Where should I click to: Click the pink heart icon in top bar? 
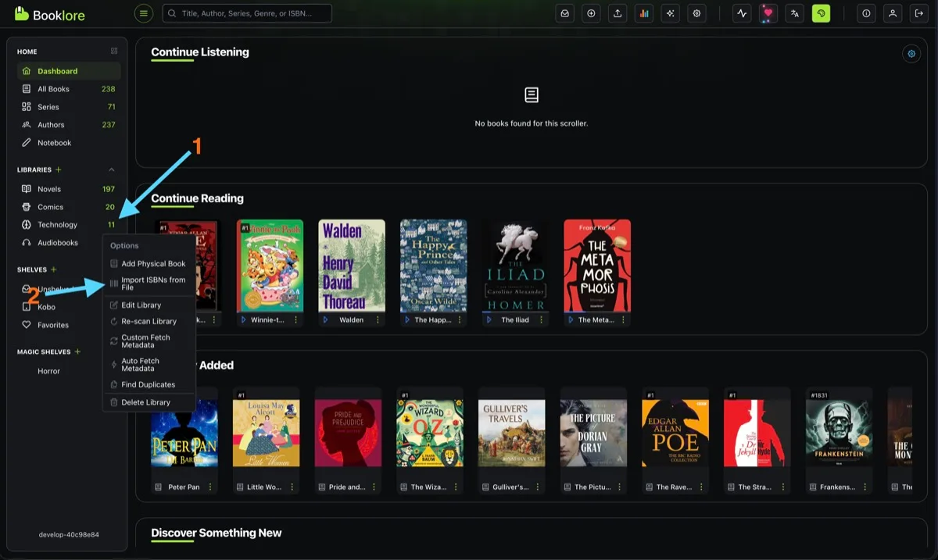pyautogui.click(x=768, y=13)
